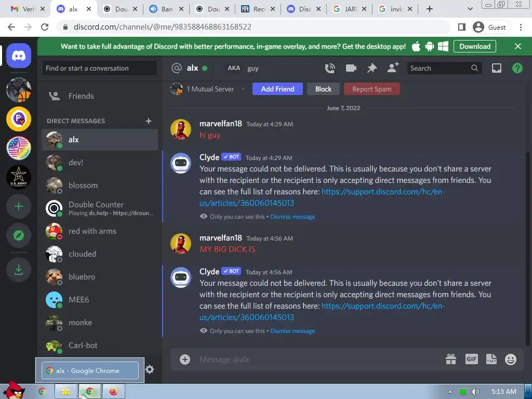Attach a file with plus button
The height and width of the screenshot is (399, 532).
pos(185,360)
